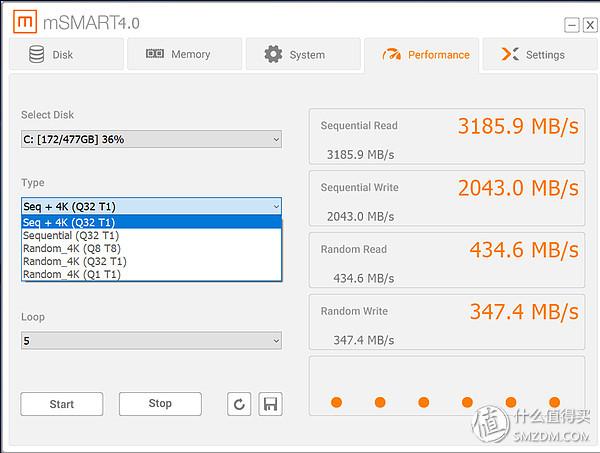Click the Type label
Viewport: 600px width, 453px height.
point(33,183)
